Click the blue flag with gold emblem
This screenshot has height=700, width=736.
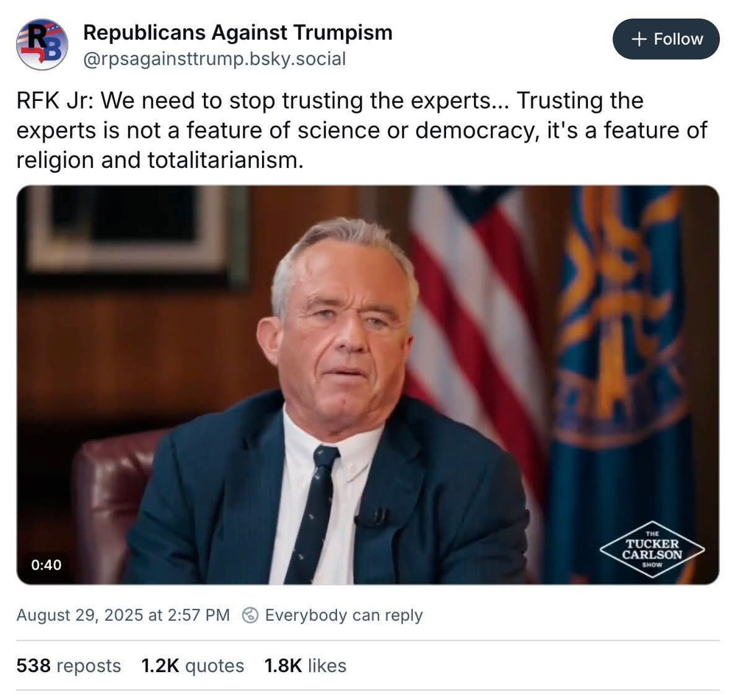tap(620, 367)
